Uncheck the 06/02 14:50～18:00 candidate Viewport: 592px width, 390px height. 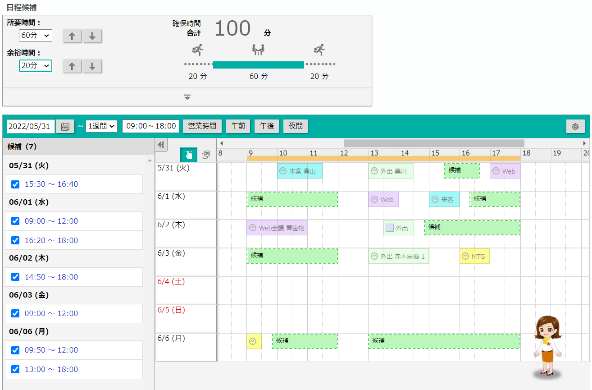[15, 277]
